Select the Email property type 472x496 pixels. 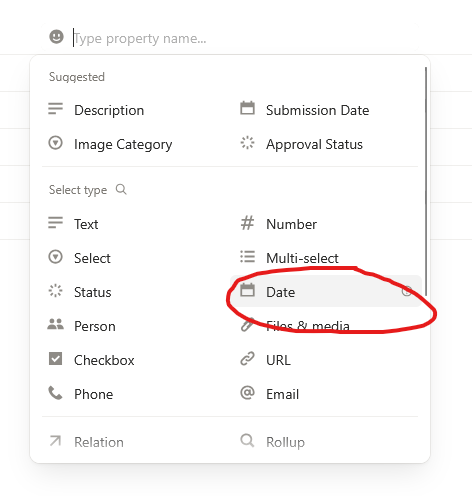(x=326, y=394)
